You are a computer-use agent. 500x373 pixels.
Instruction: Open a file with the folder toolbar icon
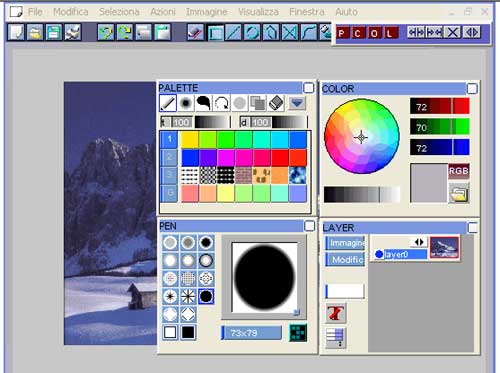tap(35, 33)
